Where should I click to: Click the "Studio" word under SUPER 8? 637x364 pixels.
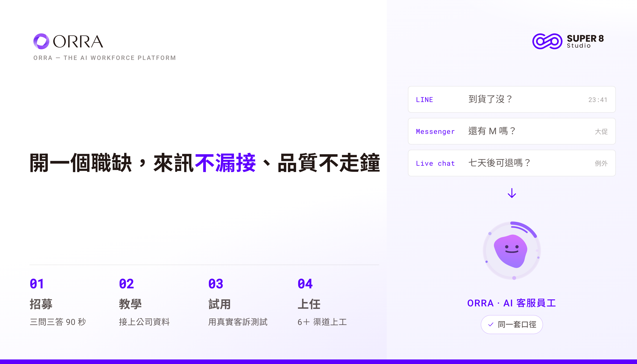579,45
